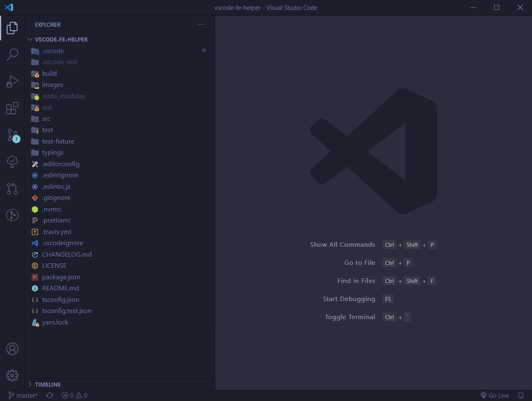Expand the .vscode folder
This screenshot has width=532, height=401.
120,51
